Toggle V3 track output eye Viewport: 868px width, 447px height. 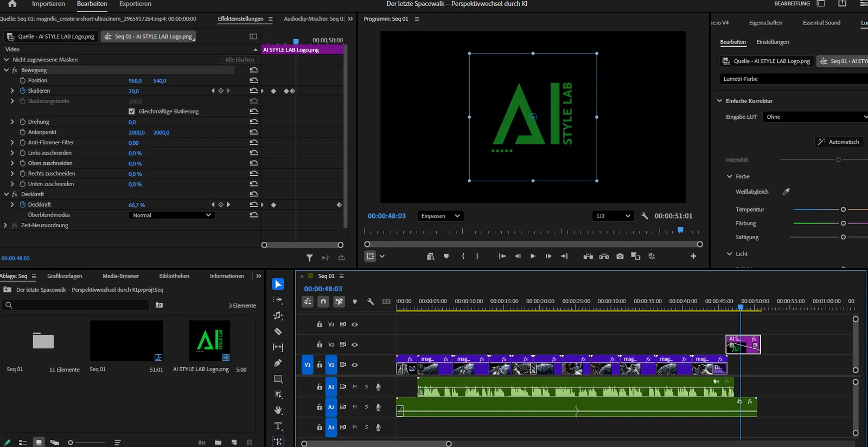click(x=355, y=324)
